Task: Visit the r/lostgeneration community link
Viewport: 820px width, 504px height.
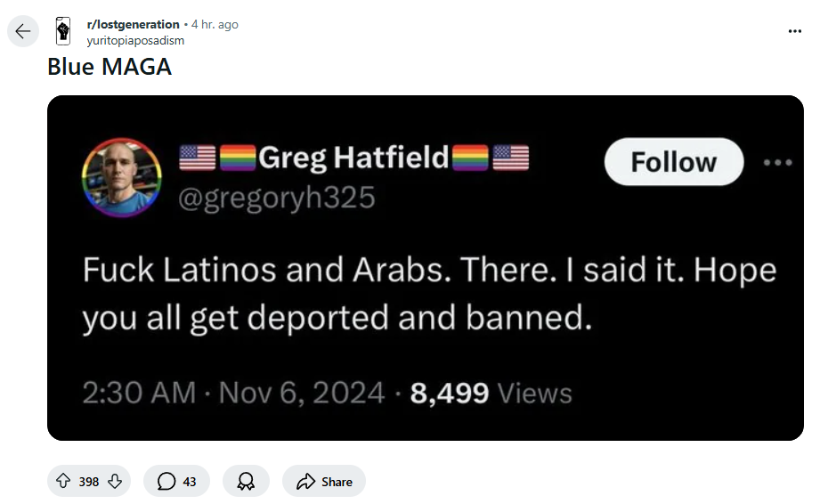Action: (133, 24)
